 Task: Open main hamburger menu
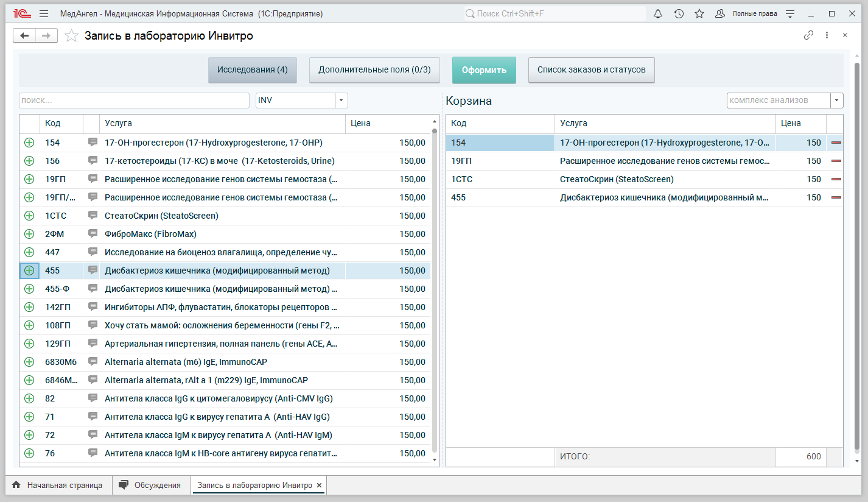44,13
